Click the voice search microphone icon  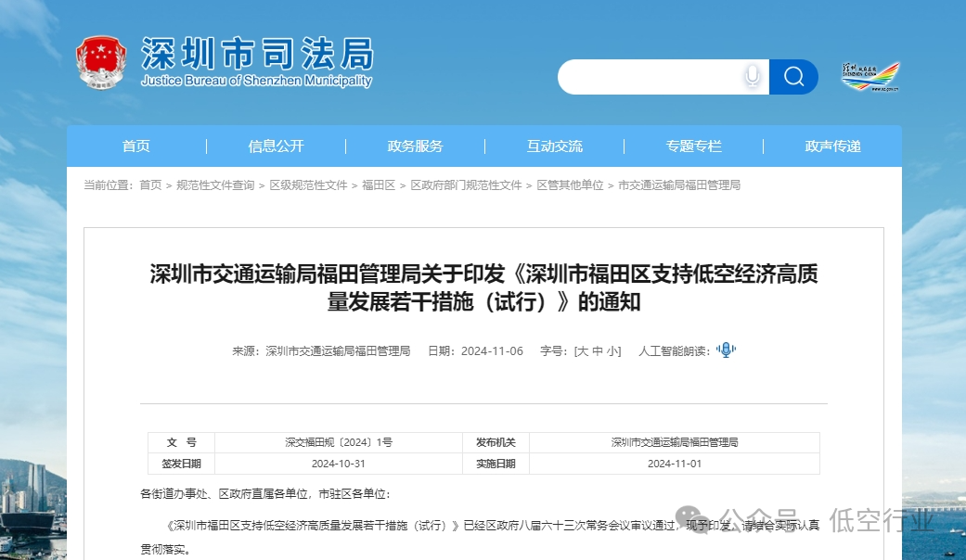(752, 77)
